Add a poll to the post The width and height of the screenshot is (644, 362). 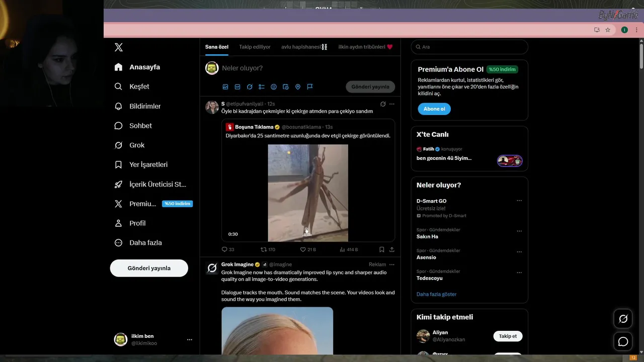[262, 86]
